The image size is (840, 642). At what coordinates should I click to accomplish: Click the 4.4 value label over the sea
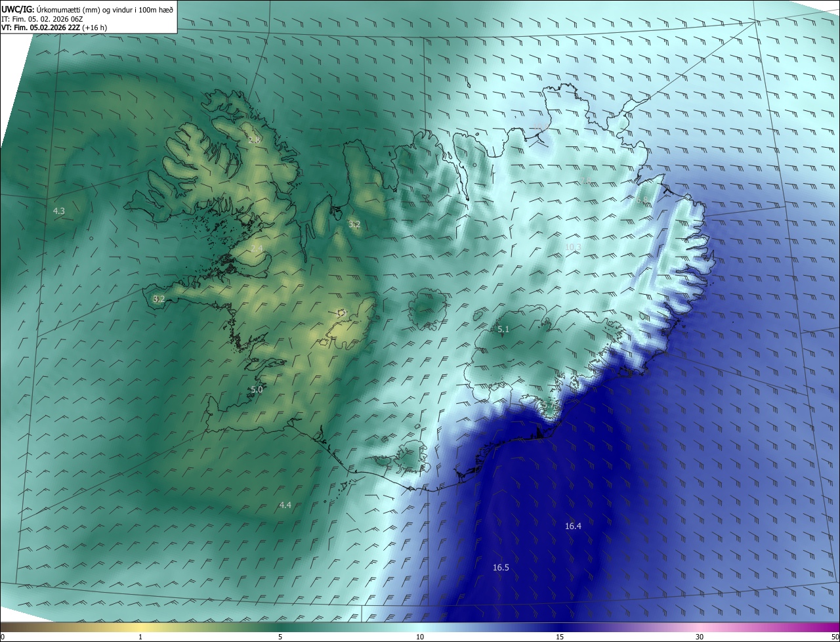click(285, 505)
